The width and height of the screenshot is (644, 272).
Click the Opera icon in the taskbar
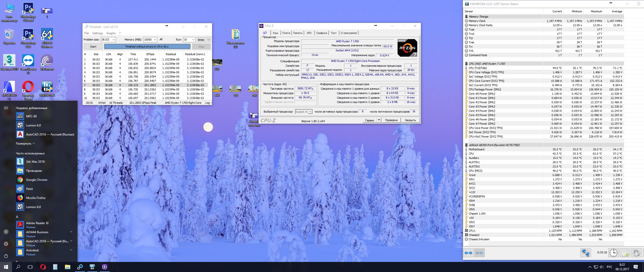[x=43, y=267]
